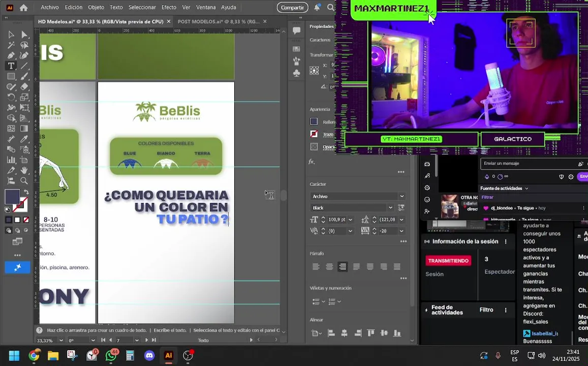The image size is (588, 366).
Task: Select the Lasso tool
Action: [24, 45]
